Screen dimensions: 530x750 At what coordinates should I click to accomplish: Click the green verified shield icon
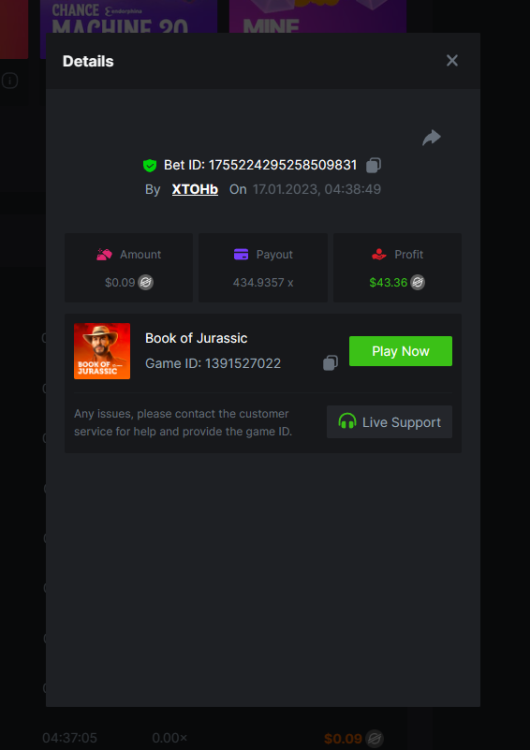click(150, 165)
